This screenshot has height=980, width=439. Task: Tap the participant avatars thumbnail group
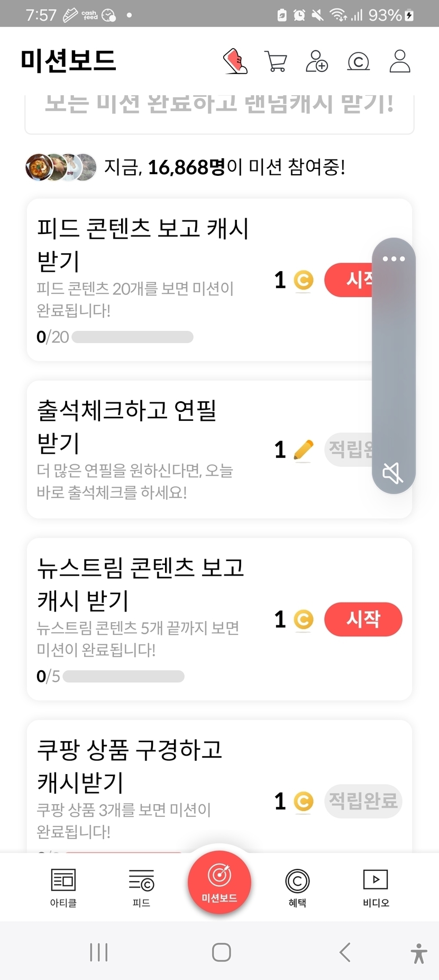coord(61,167)
